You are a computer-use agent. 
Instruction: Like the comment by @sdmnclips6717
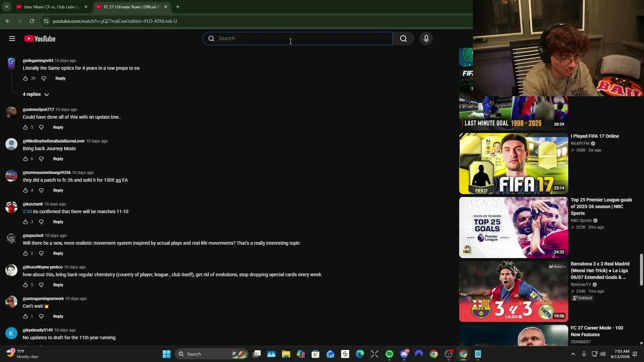(25, 127)
